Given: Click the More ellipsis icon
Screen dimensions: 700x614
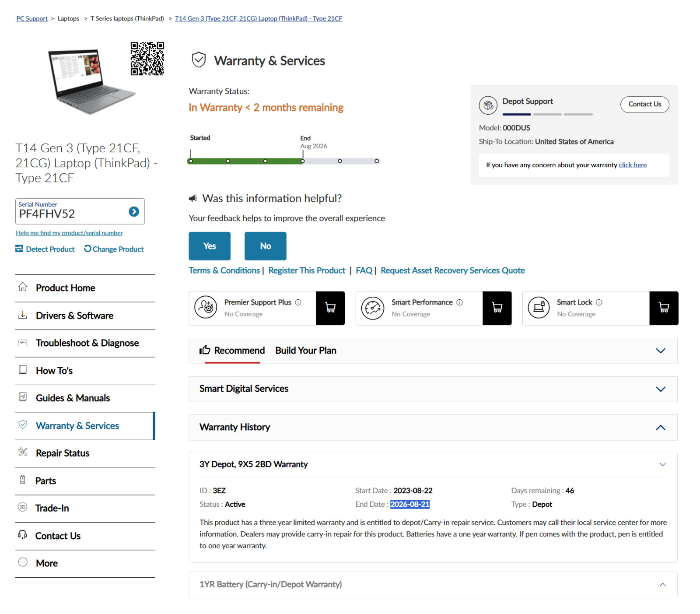Looking at the screenshot, I should (x=23, y=562).
